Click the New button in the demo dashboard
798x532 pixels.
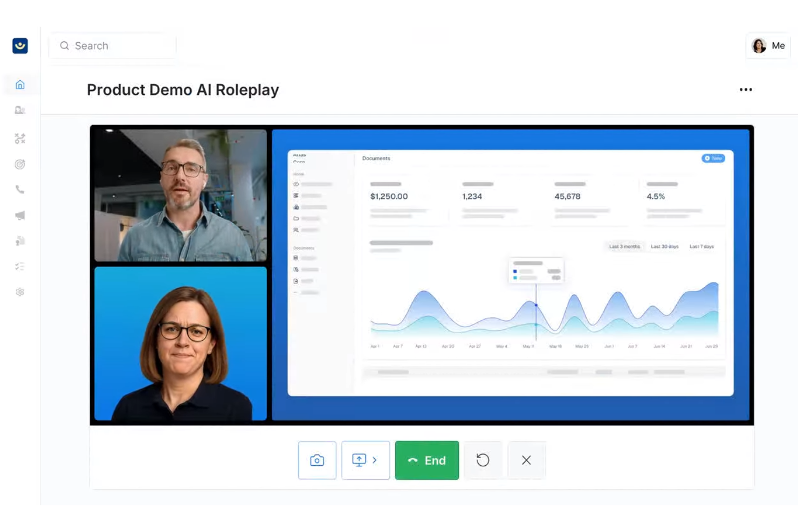pos(713,158)
